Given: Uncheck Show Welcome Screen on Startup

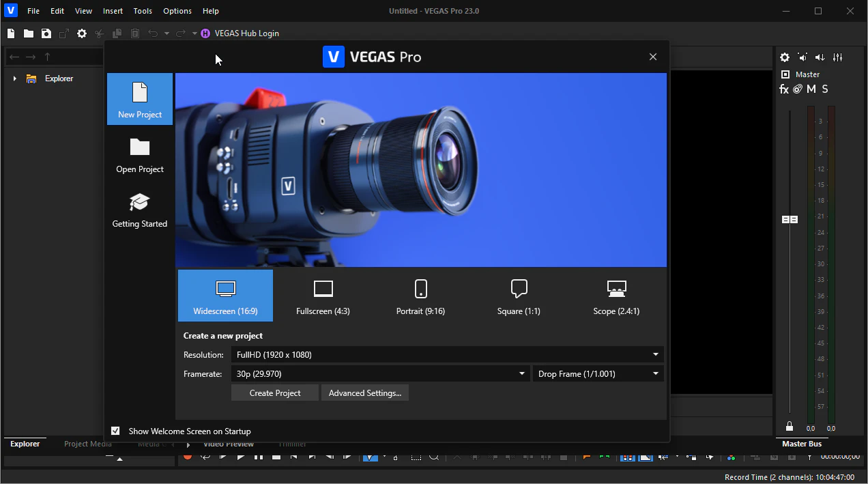Looking at the screenshot, I should click(115, 431).
